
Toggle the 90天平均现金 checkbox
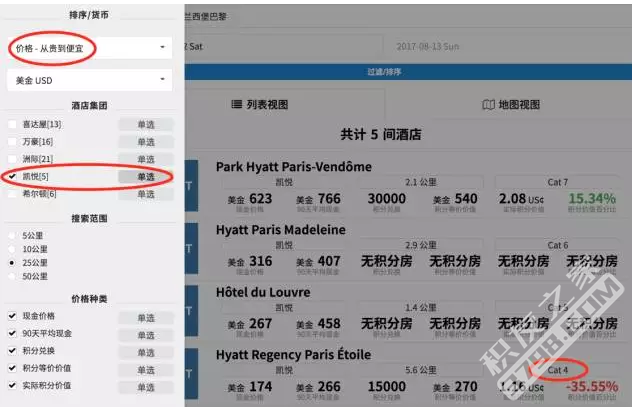pos(12,333)
